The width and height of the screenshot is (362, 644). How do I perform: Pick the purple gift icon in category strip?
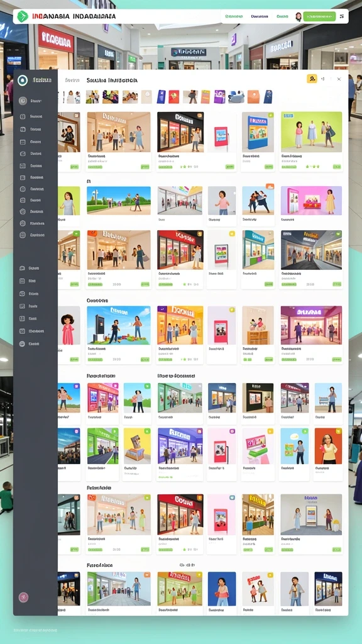click(219, 96)
